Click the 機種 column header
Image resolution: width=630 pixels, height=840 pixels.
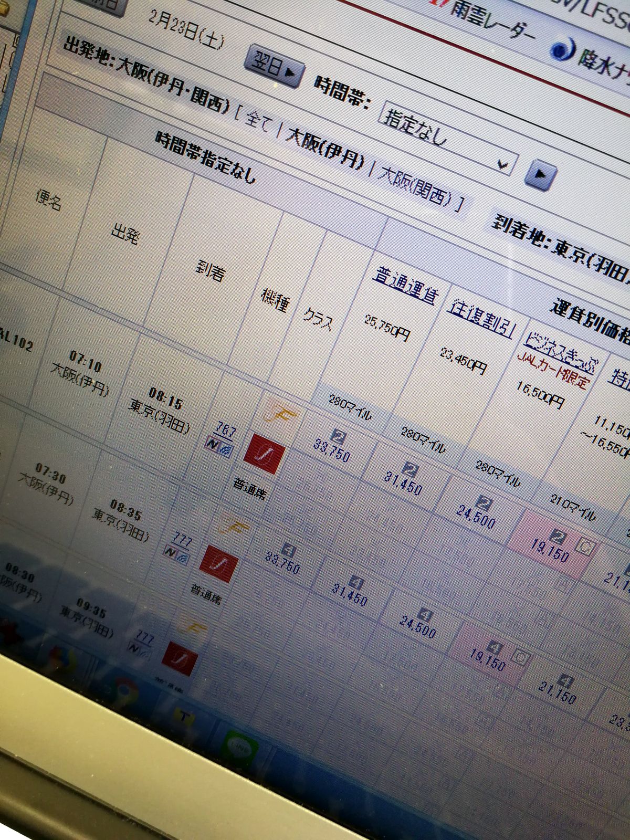click(274, 301)
